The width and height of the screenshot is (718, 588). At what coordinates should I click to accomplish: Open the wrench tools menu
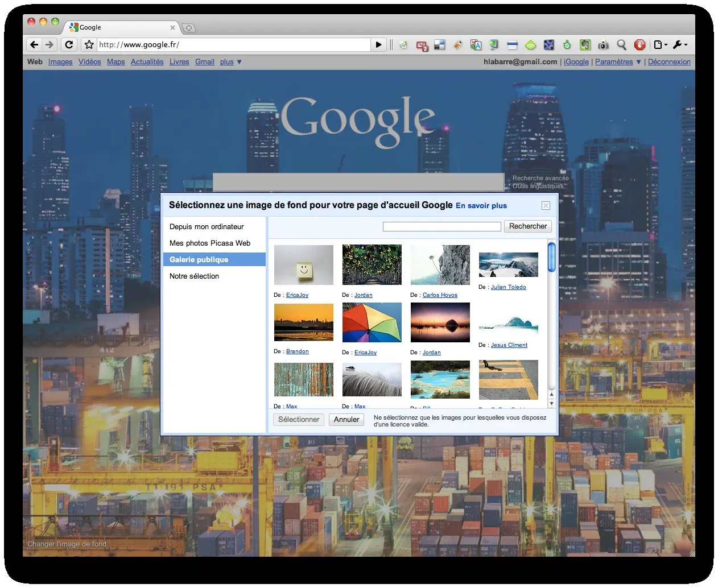(x=680, y=44)
